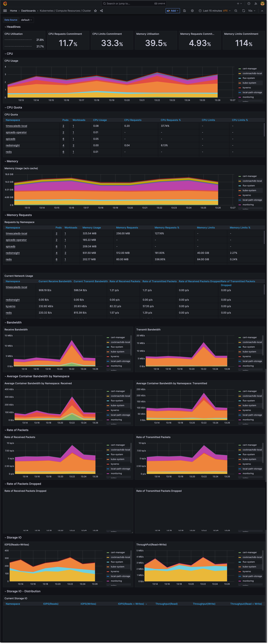Click the Data Source variable label
Viewport: 268px width, 644px height.
point(11,20)
